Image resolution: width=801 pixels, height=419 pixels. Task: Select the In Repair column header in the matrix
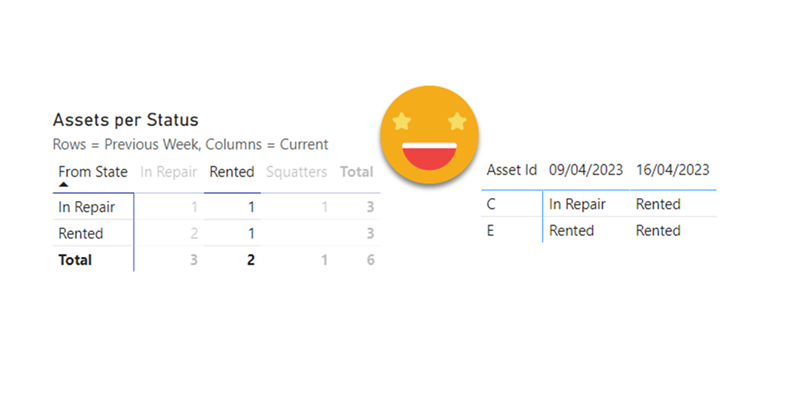pyautogui.click(x=168, y=172)
